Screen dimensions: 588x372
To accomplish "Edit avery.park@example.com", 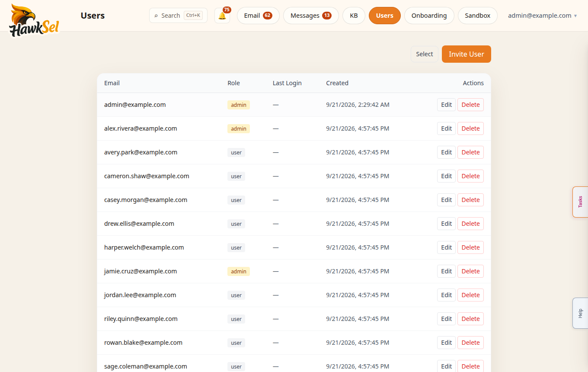I will pos(447,152).
